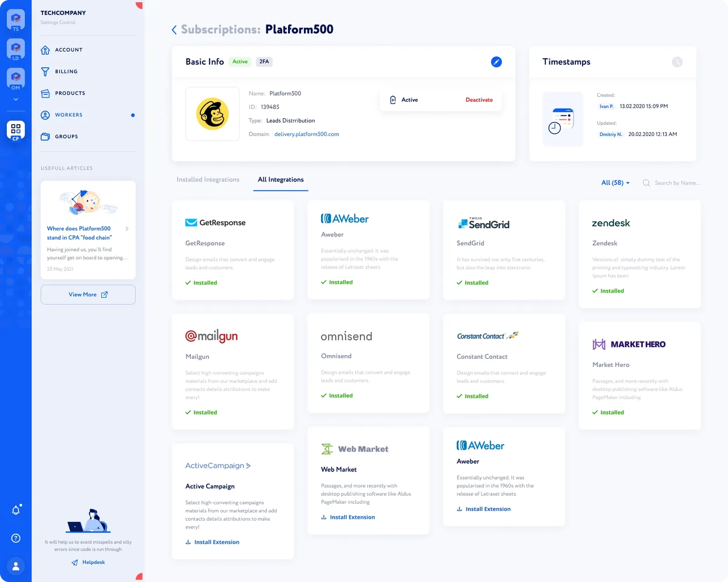The width and height of the screenshot is (728, 582).
Task: Expand more workspaces chevron under OM
Action: [16, 99]
